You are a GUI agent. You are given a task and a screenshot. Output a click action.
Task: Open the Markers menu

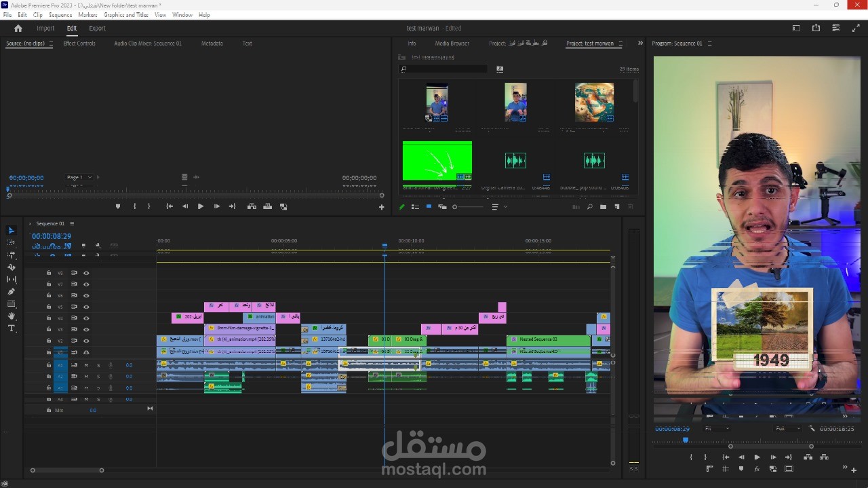(x=87, y=14)
